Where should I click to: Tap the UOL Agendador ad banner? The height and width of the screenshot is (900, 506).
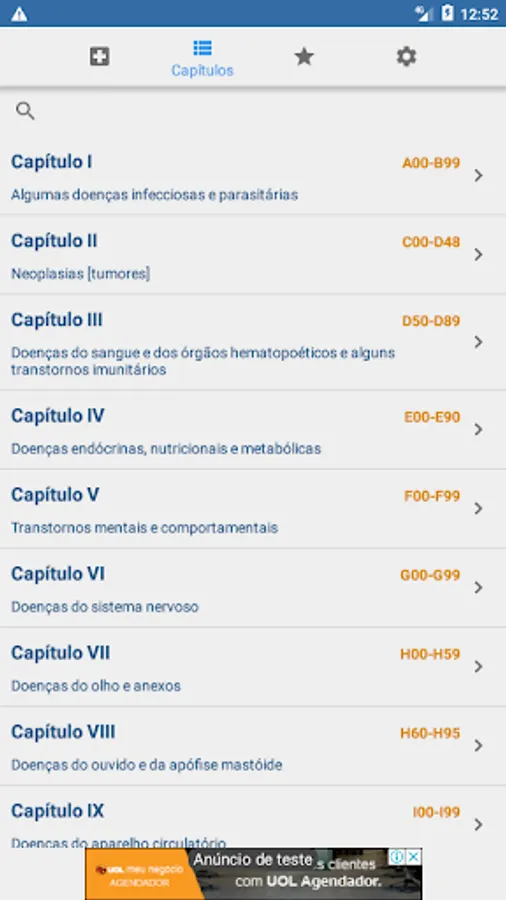coord(254,874)
